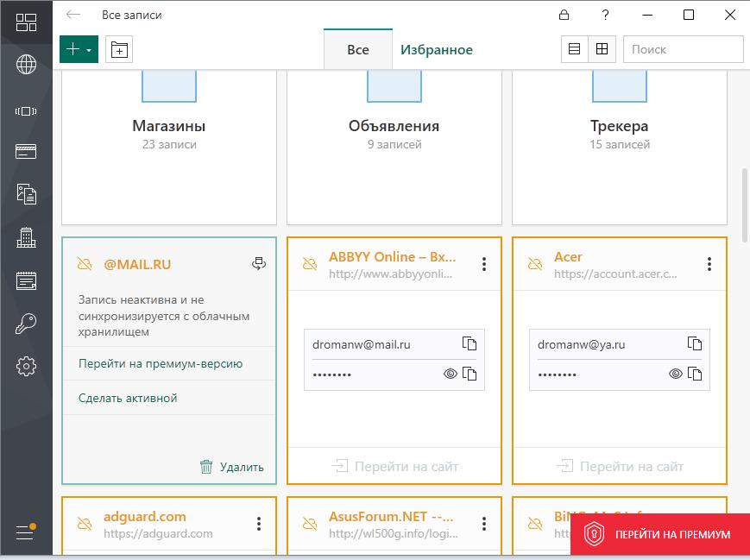Click the Acer entry title

[x=568, y=257]
